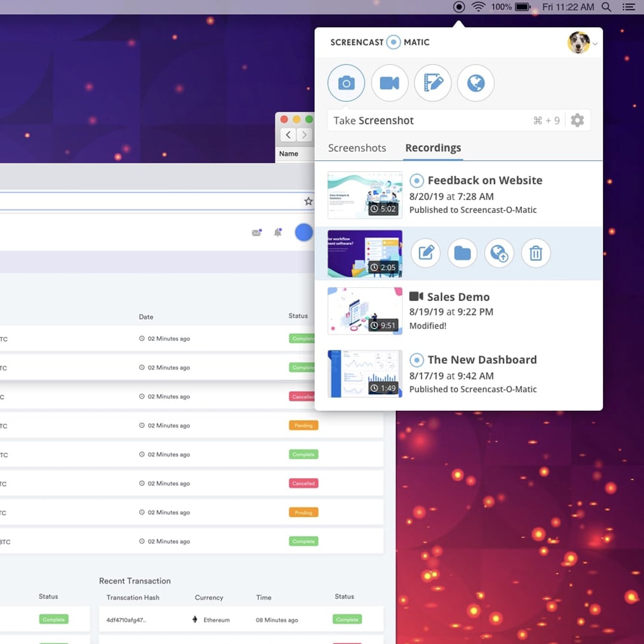The image size is (644, 644).
Task: Click the blue profile avatar in browser
Action: click(304, 233)
